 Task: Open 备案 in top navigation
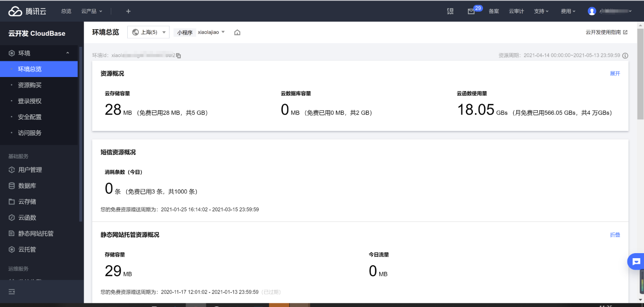pos(494,11)
